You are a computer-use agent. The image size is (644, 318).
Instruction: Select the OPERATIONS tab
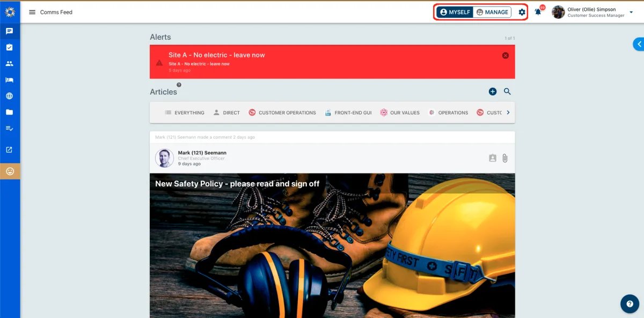click(x=448, y=113)
